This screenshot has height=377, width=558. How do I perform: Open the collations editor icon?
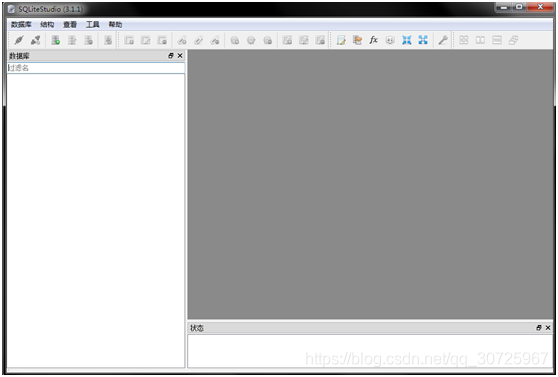tap(390, 40)
